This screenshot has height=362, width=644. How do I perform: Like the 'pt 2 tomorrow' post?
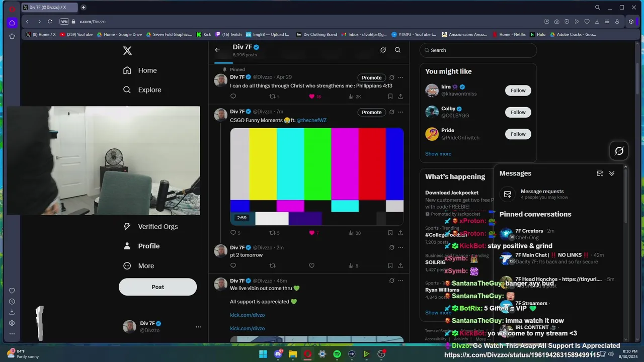(x=311, y=265)
